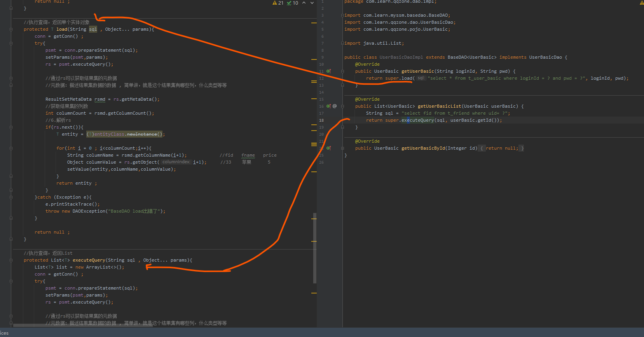The width and height of the screenshot is (644, 337).
Task: Click the implements-method gutter icon on line 16
Action: tap(328, 106)
